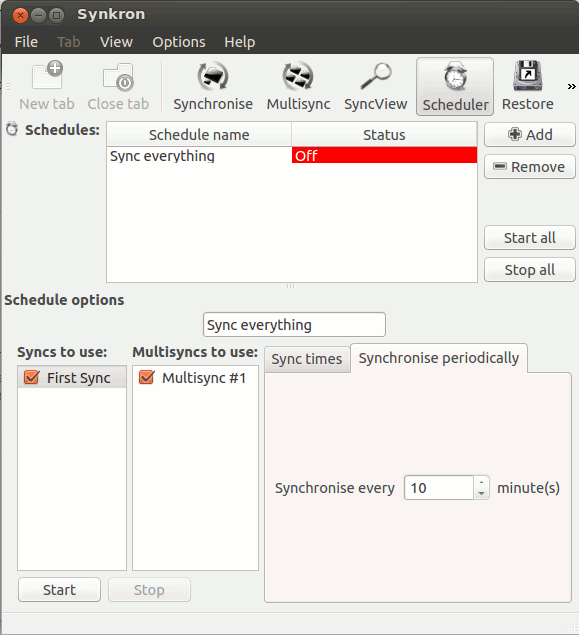Open the Multisync view
The width and height of the screenshot is (579, 635).
pos(298,86)
